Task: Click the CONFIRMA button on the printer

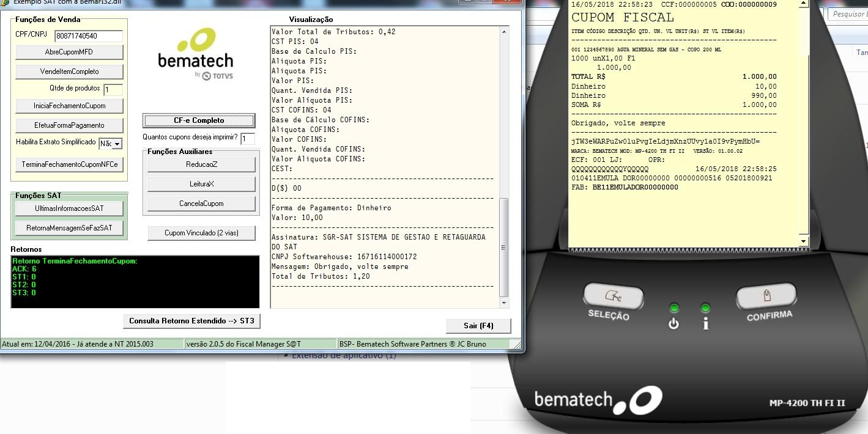Action: 766,297
